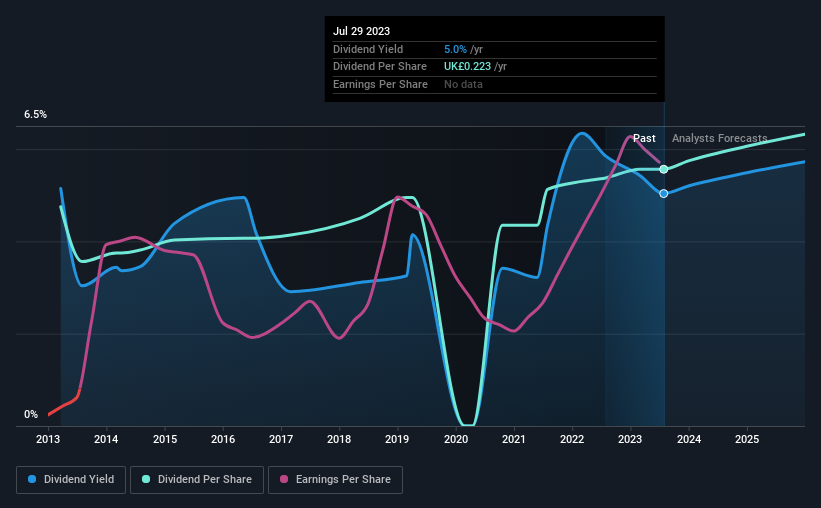Click tooltip's 'Dividend Yield' row label
821x508 pixels.
[x=368, y=49]
